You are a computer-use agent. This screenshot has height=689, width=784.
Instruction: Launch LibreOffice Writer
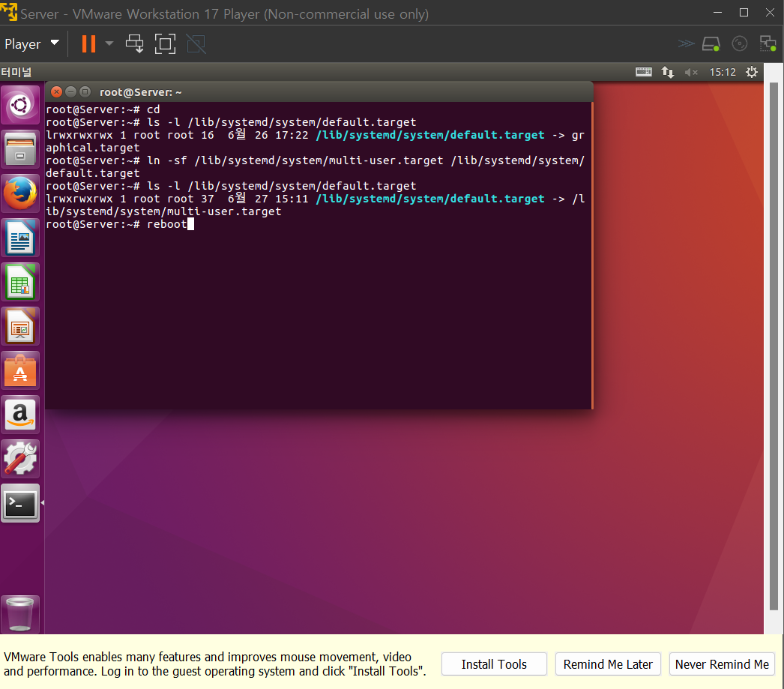(x=20, y=238)
